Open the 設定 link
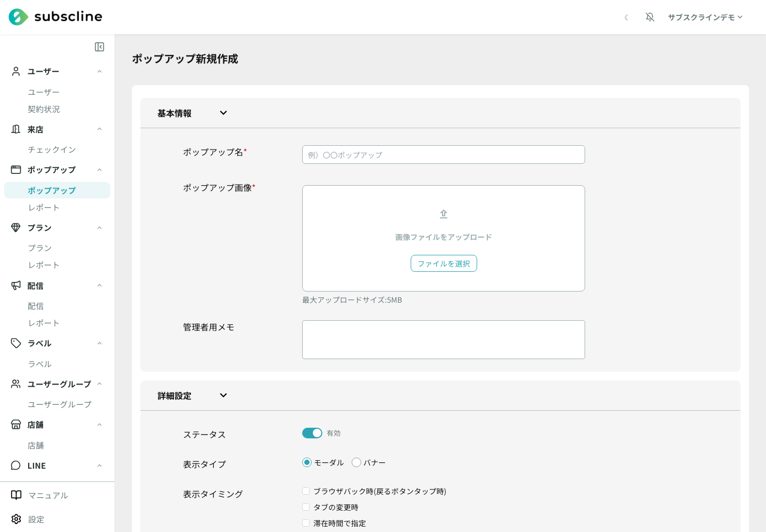Viewport: 766px width, 532px height. (36, 519)
